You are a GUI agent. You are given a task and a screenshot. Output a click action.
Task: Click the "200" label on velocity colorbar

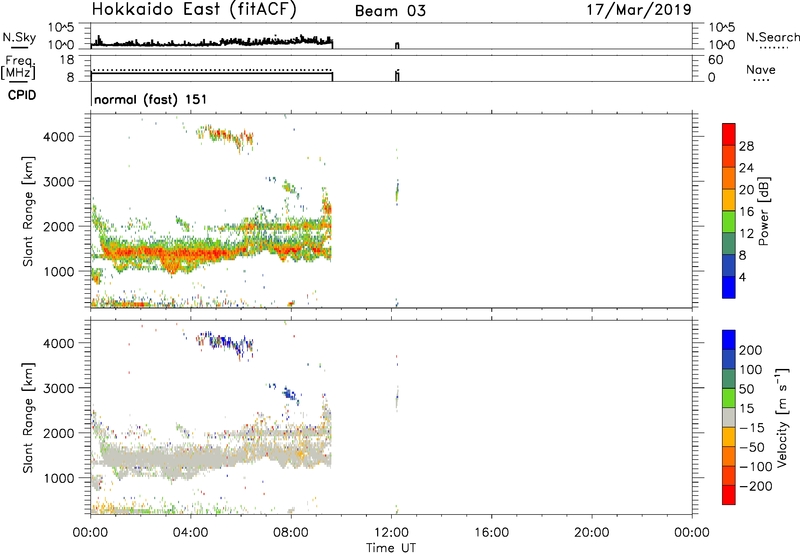[751, 350]
